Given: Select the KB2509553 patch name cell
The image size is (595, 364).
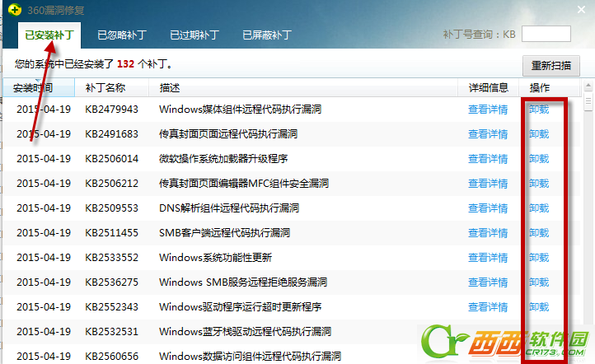Looking at the screenshot, I should (111, 208).
